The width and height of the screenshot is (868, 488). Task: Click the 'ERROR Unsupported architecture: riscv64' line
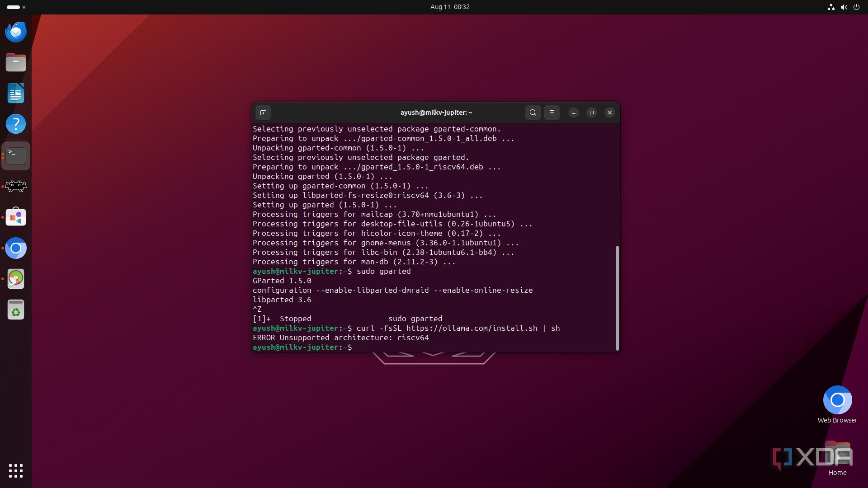point(340,338)
